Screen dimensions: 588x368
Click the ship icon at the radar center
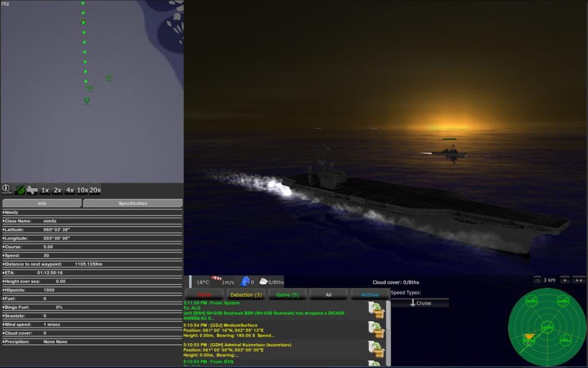[x=547, y=326]
